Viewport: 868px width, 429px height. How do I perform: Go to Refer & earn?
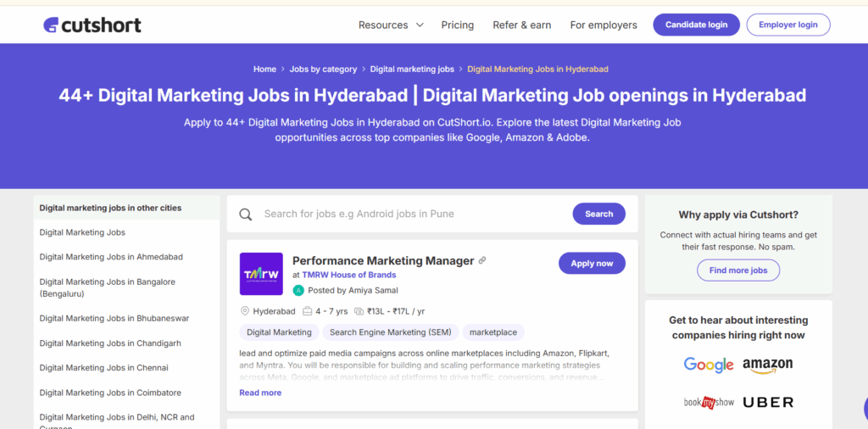[x=522, y=25]
